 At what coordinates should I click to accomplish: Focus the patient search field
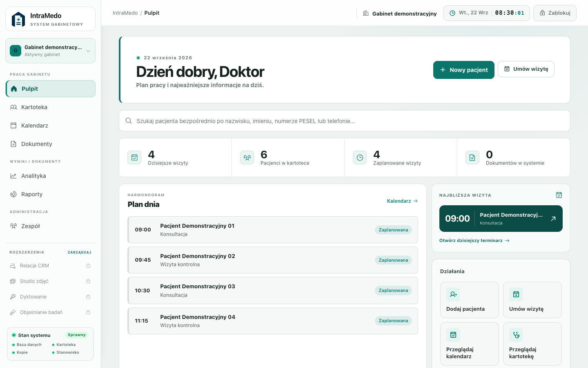[x=345, y=121]
